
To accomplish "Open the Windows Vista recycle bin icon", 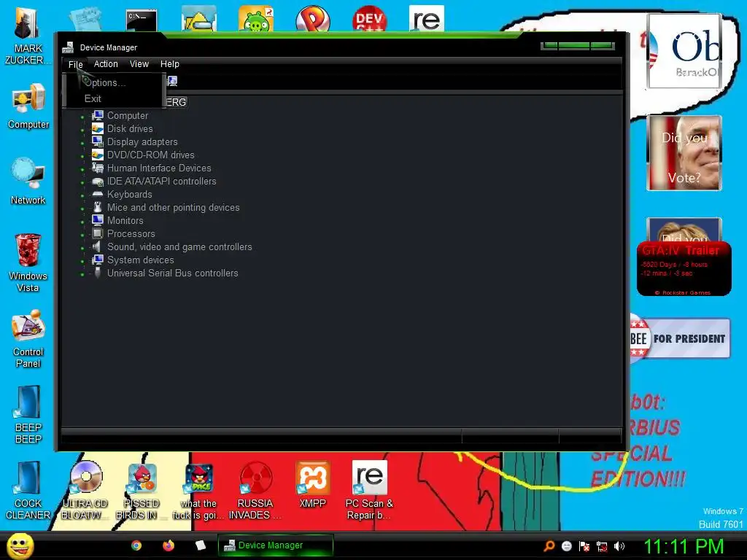I will click(28, 262).
